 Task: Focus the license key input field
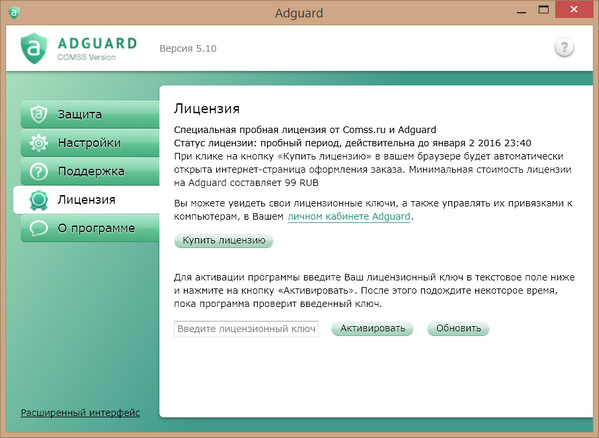(246, 329)
